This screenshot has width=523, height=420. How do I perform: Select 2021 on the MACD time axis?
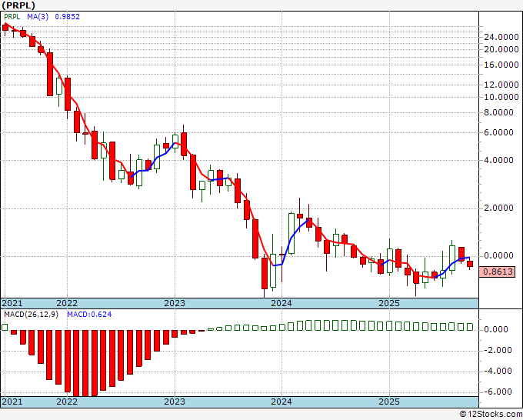pos(12,402)
